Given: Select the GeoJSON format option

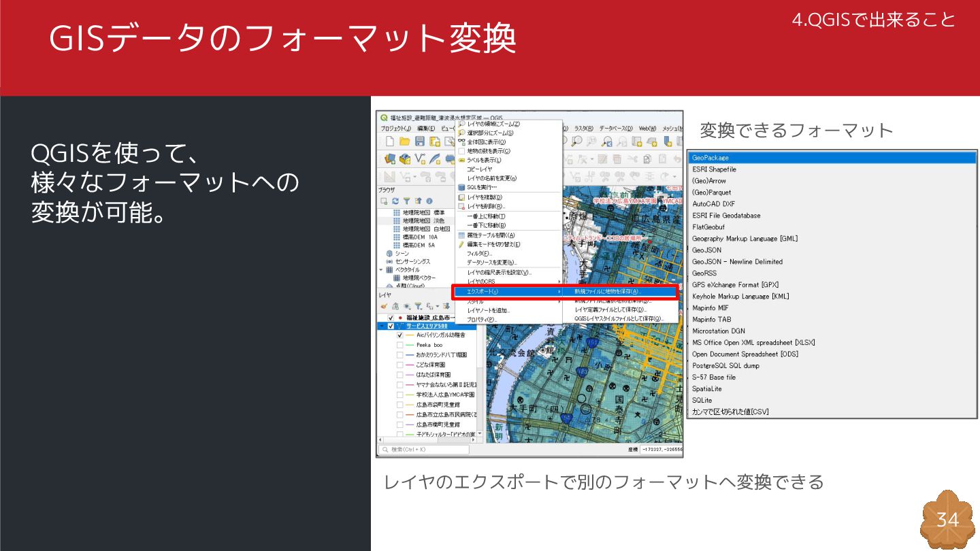Looking at the screenshot, I should click(832, 250).
